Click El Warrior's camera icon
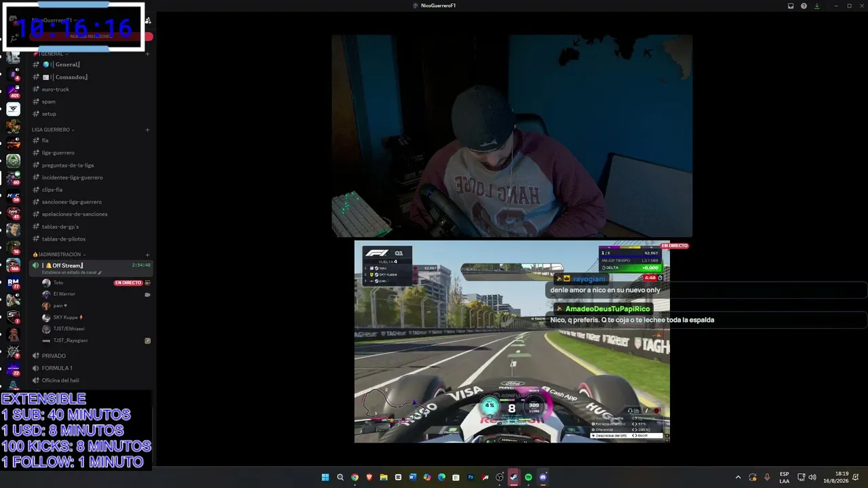Viewport: 868px width, 488px height. 147,295
